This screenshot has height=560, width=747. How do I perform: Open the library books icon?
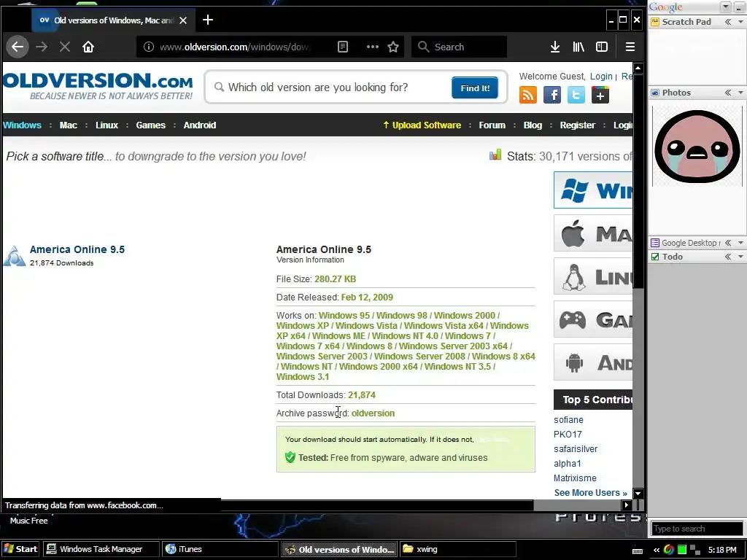578,47
